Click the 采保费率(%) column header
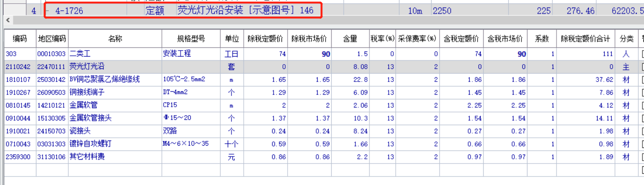Image resolution: width=644 pixels, height=185 pixels. coord(418,38)
